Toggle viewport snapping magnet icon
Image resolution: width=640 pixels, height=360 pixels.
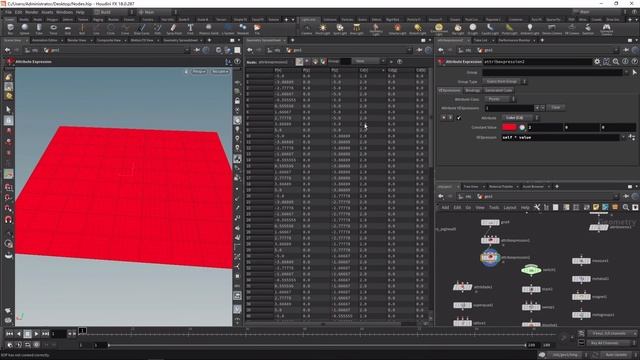point(8,220)
